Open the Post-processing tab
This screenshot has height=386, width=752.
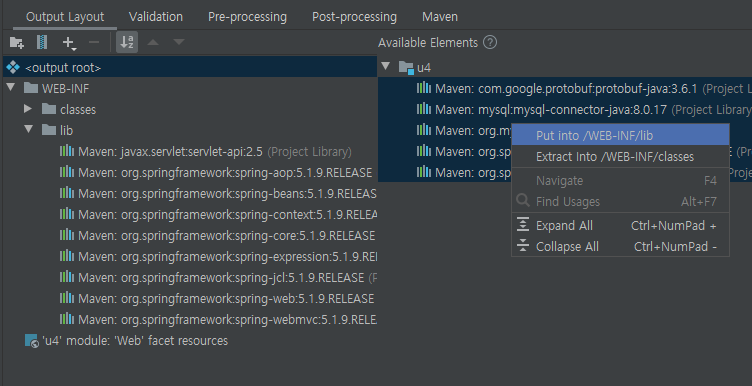tap(354, 17)
